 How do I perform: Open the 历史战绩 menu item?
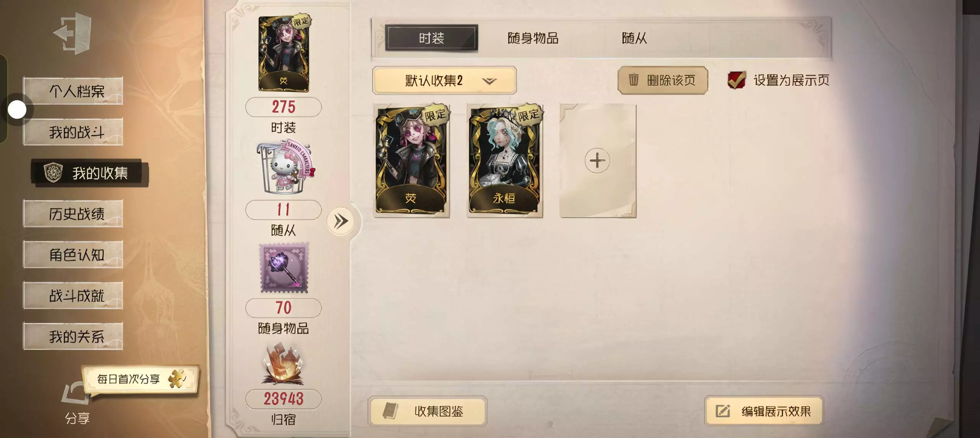tap(73, 214)
